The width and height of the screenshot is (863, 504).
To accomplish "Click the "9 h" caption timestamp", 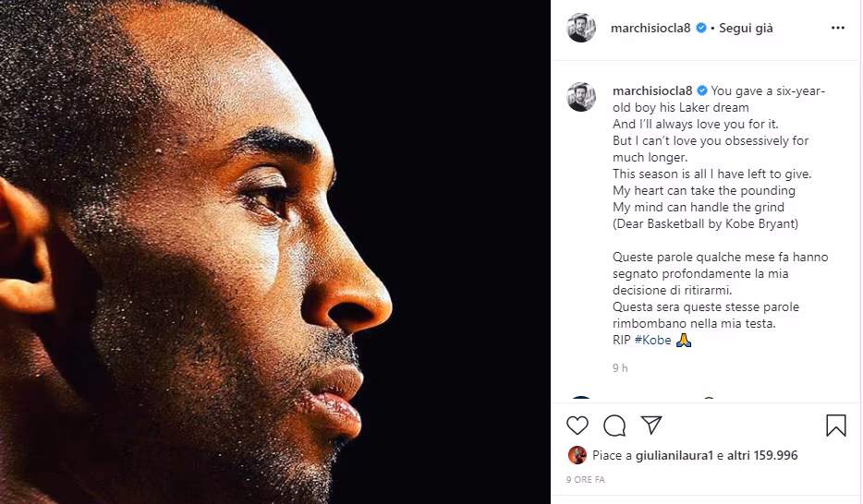I will [x=620, y=367].
